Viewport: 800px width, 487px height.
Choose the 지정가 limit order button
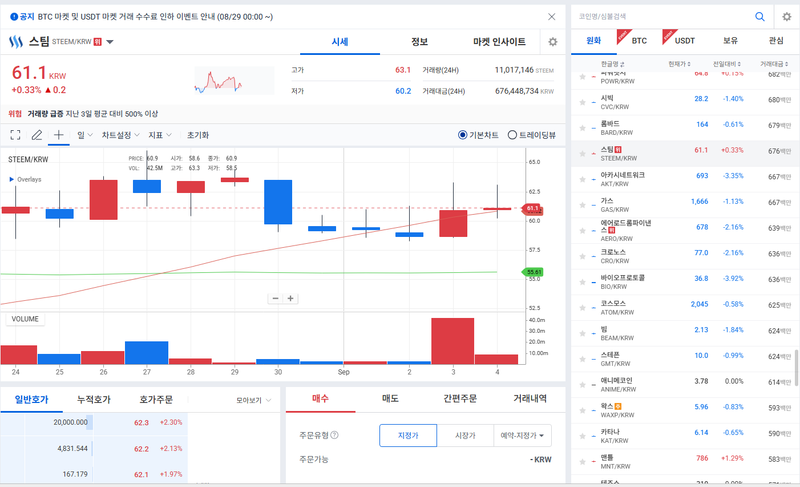click(408, 435)
